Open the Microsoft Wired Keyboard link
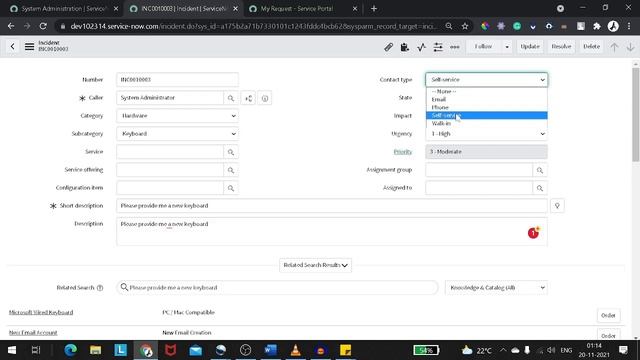The height and width of the screenshot is (360, 640). tap(41, 313)
